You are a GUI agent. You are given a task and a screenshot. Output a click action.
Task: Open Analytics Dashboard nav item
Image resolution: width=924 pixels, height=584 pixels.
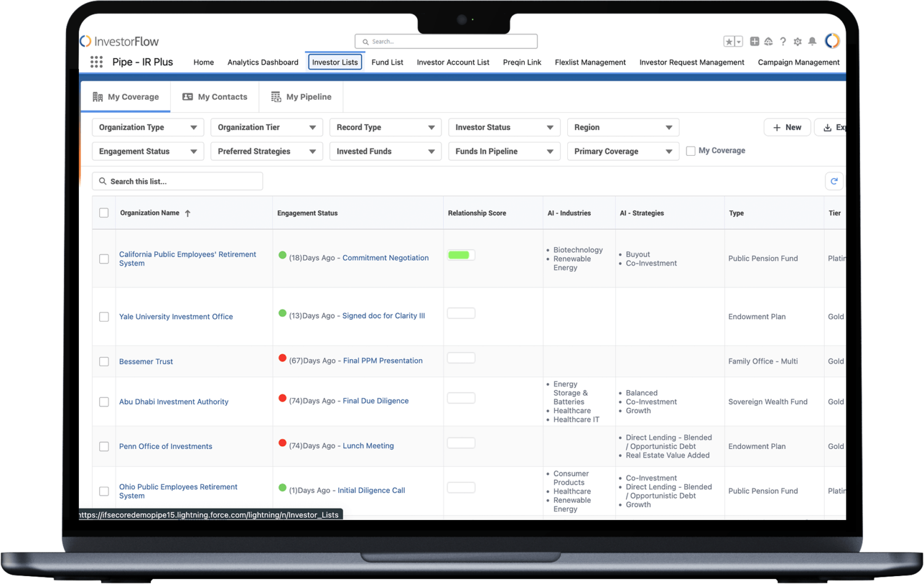pyautogui.click(x=263, y=62)
